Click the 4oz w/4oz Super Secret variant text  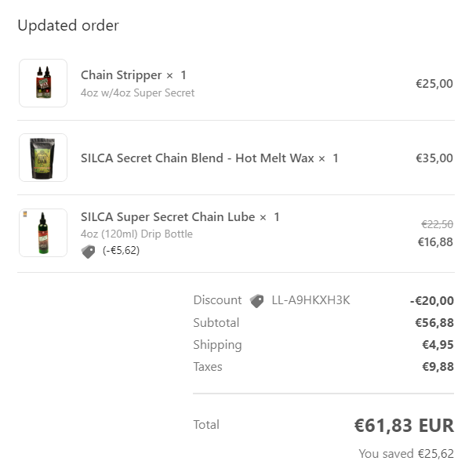[137, 93]
